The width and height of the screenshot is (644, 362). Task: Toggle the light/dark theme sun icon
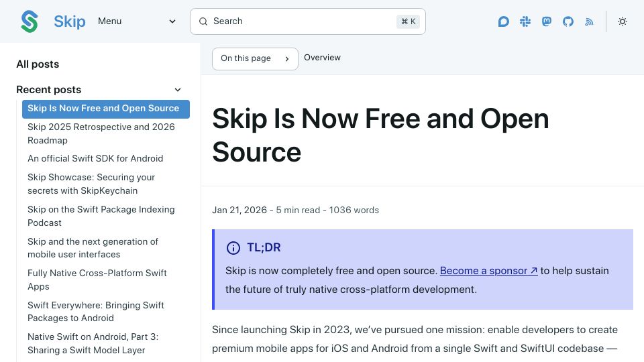pyautogui.click(x=623, y=21)
